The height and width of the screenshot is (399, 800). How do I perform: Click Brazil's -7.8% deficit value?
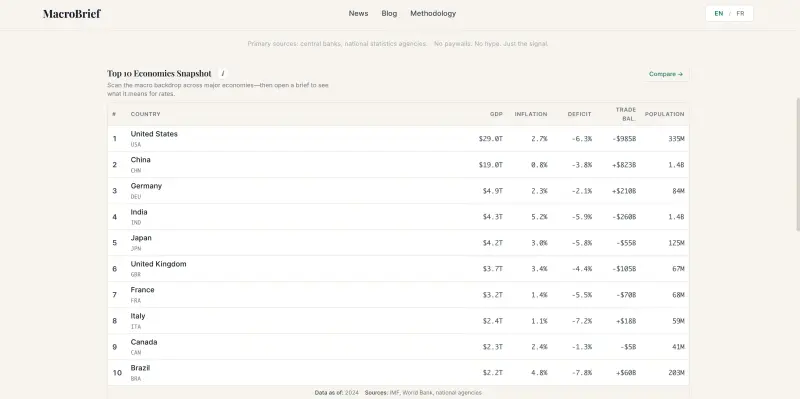point(582,373)
